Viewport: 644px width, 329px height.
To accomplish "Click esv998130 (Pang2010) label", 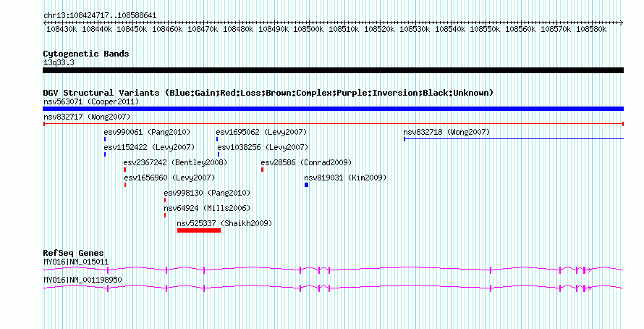I will (x=207, y=193).
